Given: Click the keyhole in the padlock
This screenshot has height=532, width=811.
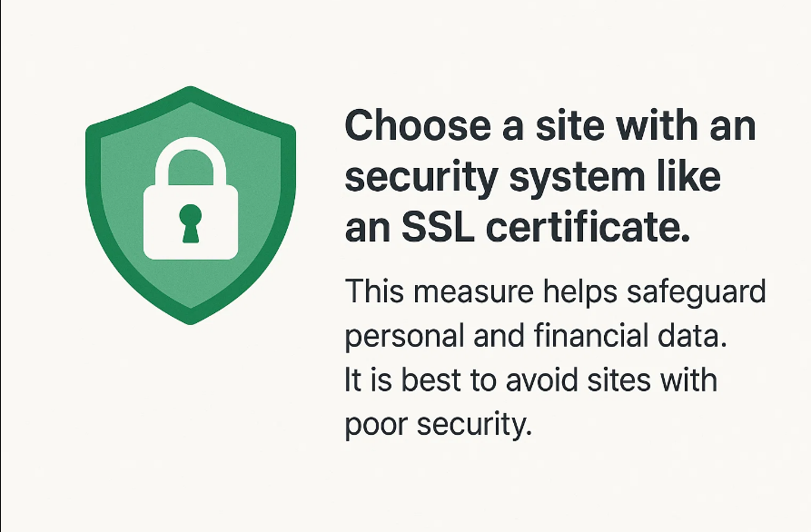Looking at the screenshot, I should 191,223.
